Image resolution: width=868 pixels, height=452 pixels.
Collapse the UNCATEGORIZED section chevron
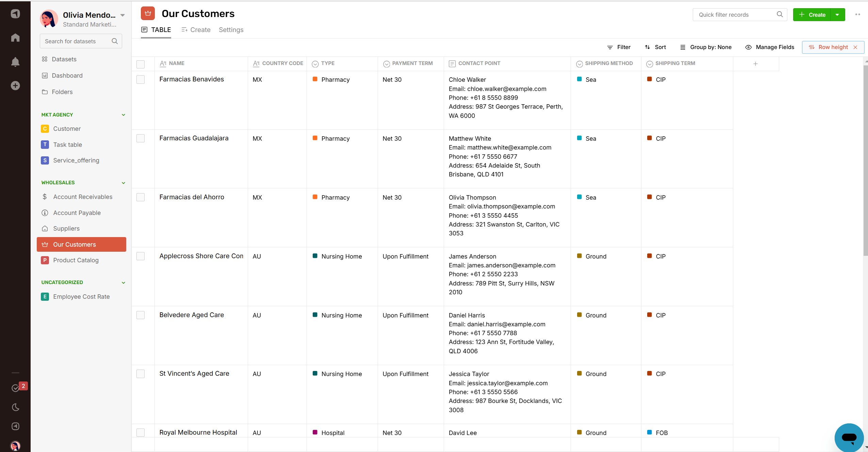coord(124,283)
